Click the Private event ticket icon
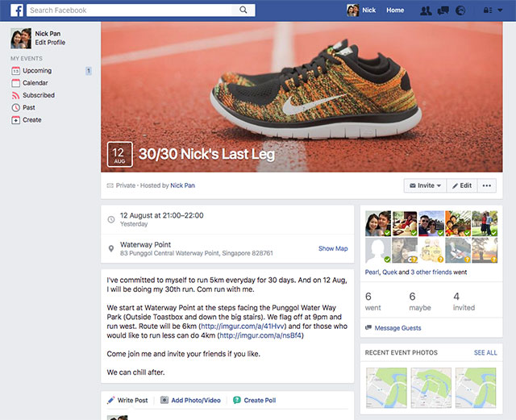The width and height of the screenshot is (516, 420). click(x=110, y=185)
